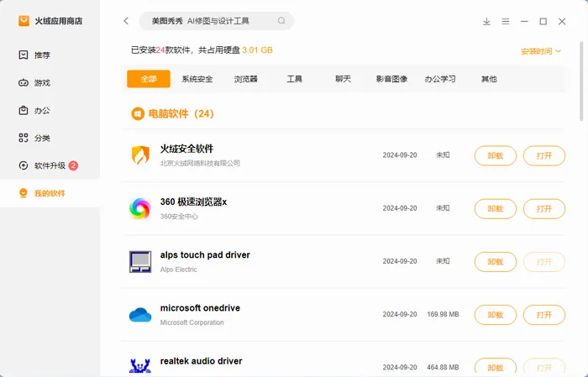
Task: Open microsoft onedrive with 打开
Action: (544, 315)
